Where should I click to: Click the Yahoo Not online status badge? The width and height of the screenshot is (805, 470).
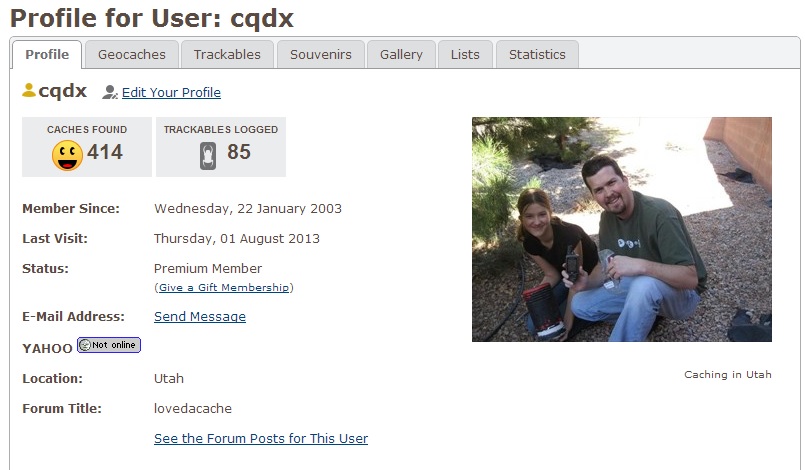click(109, 345)
